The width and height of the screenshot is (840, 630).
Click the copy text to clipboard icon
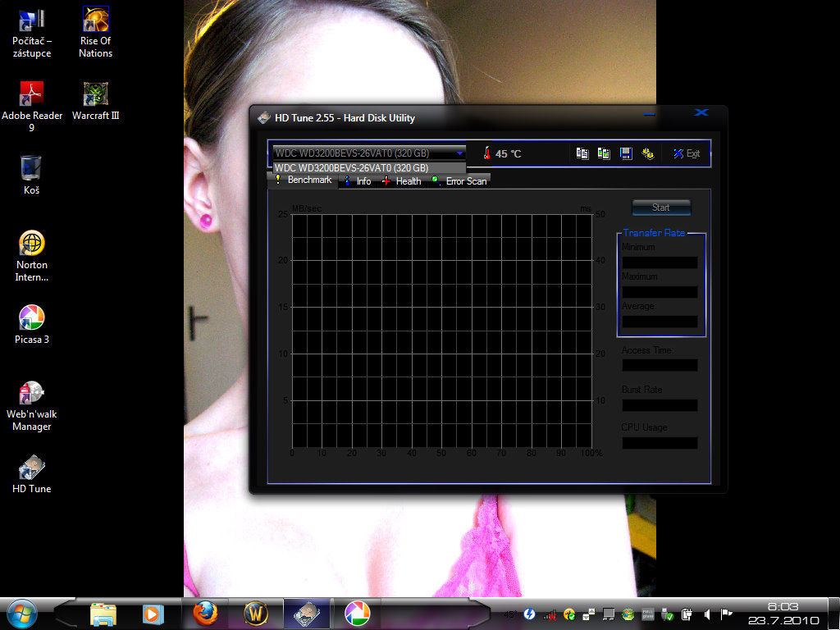click(582, 153)
